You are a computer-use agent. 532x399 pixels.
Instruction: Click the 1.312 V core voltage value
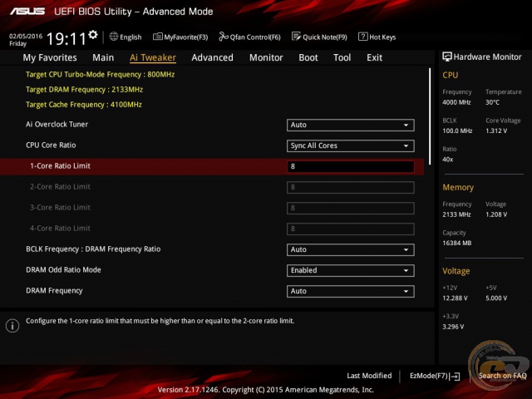click(x=496, y=131)
